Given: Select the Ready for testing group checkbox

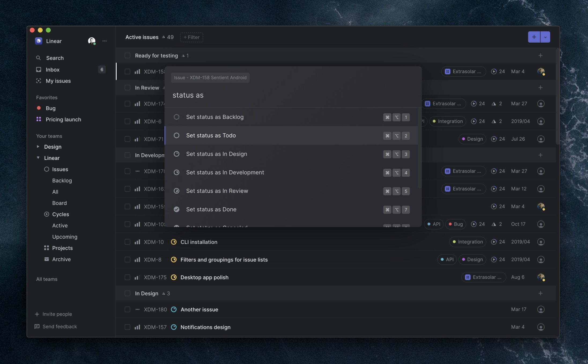Looking at the screenshot, I should coord(127,55).
